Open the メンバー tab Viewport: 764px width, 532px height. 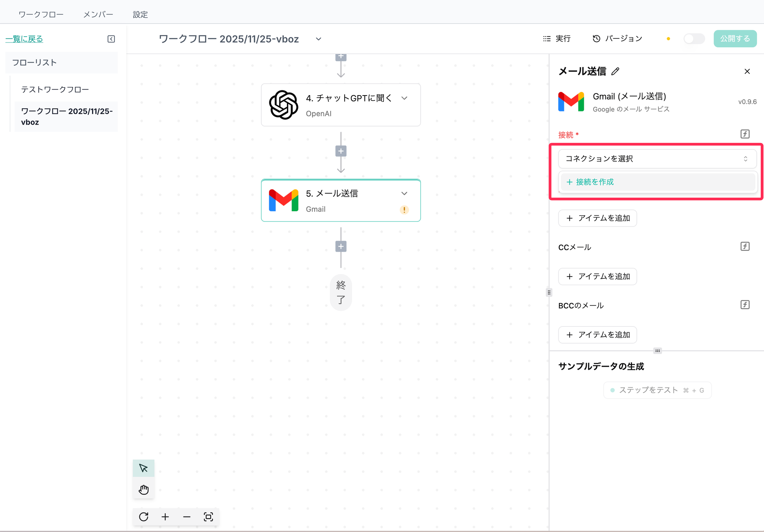pyautogui.click(x=98, y=14)
